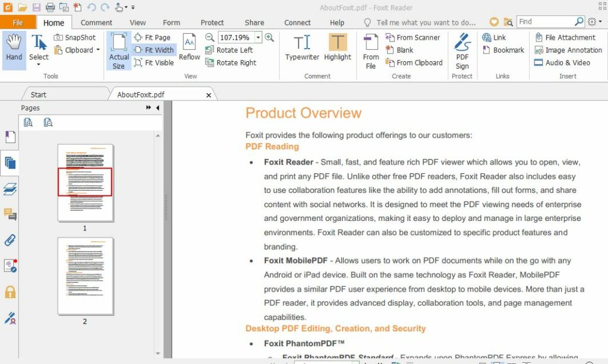Open the Security lock panel
The image size is (608, 364).
click(10, 292)
